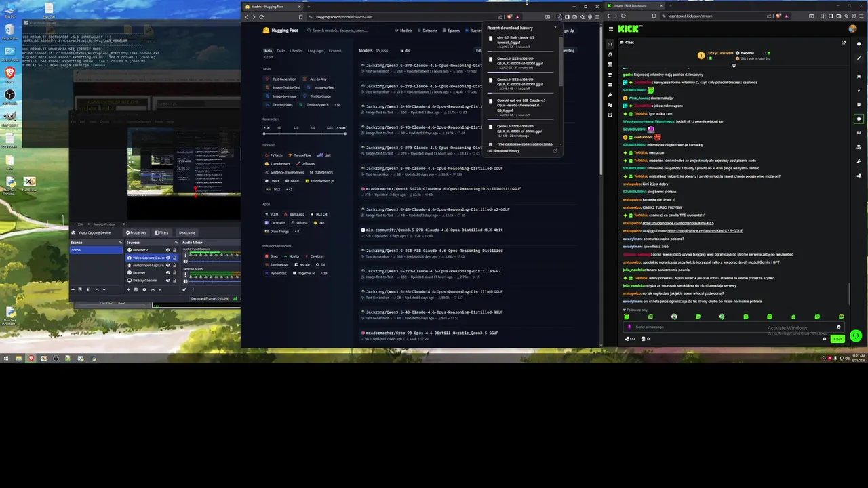
Task: Expand the +44 more tasks
Action: tap(337, 104)
